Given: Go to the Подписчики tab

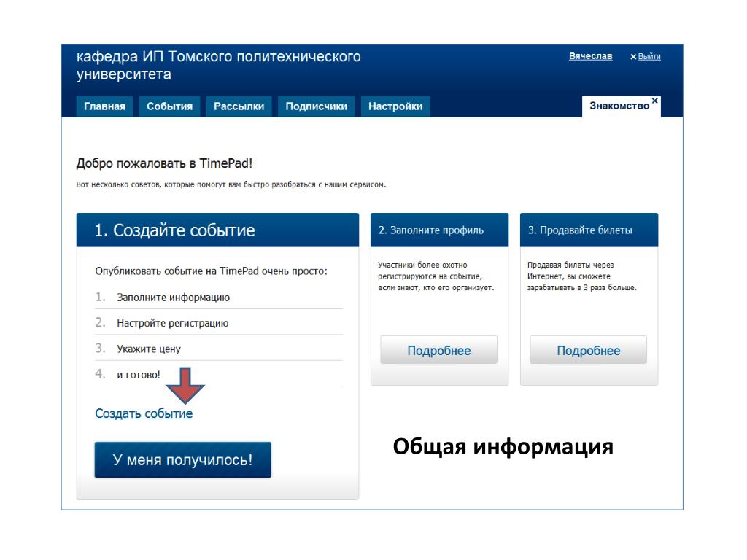Looking at the screenshot, I should pos(317,106).
